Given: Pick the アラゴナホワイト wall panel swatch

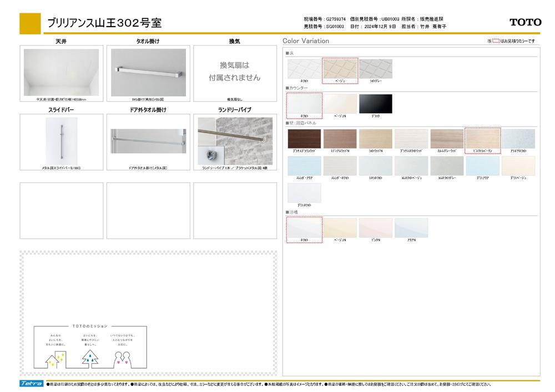Looking at the screenshot, I should coord(518,139).
